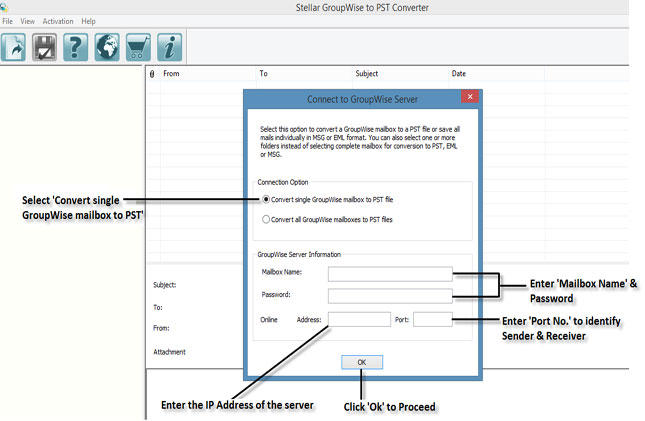This screenshot has height=421, width=645.
Task: Click the 'Attachment' label in preview pane
Action: point(169,352)
